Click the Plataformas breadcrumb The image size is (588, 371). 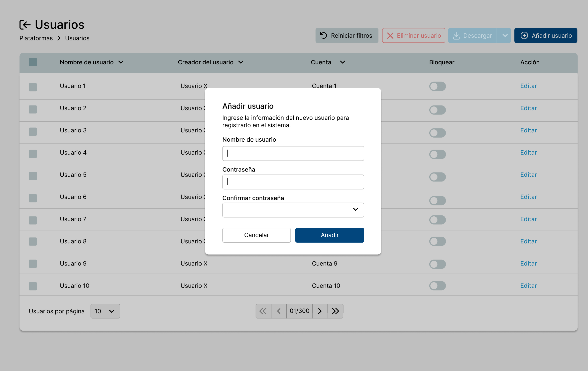click(x=36, y=38)
